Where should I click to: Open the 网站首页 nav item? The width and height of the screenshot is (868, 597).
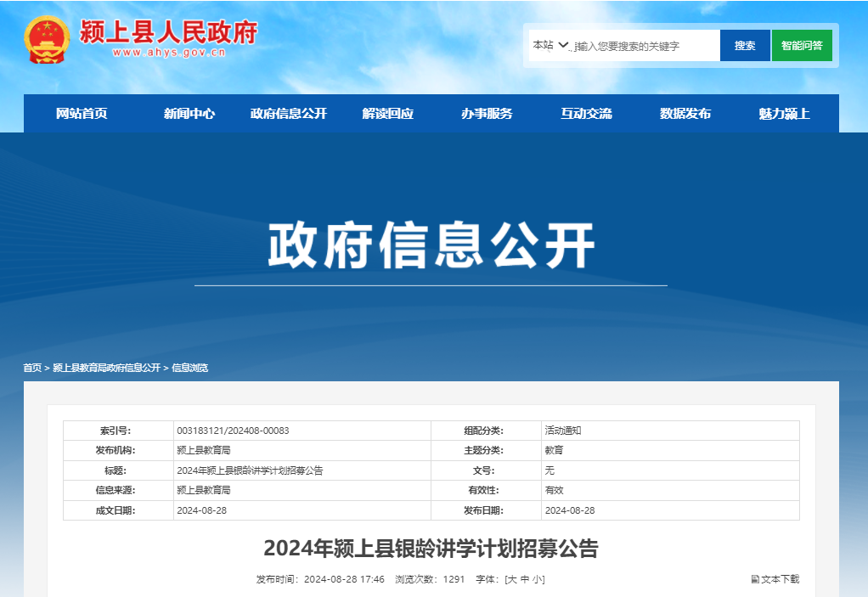point(82,114)
